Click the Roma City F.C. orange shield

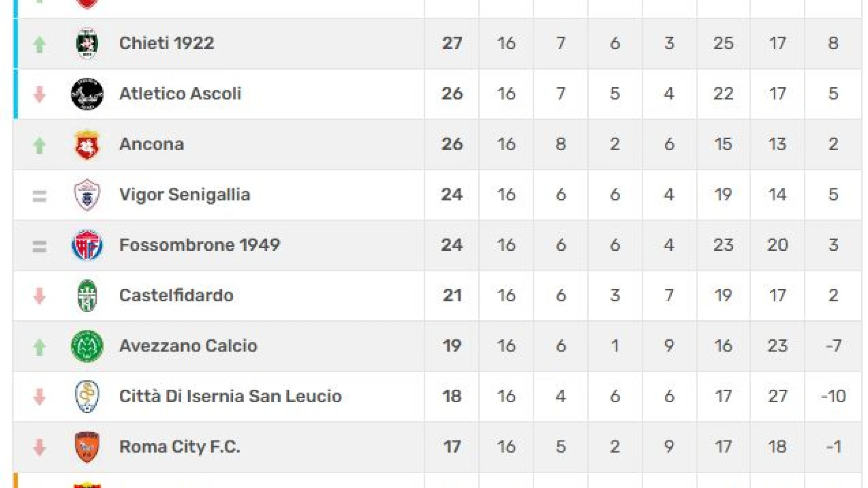click(87, 447)
